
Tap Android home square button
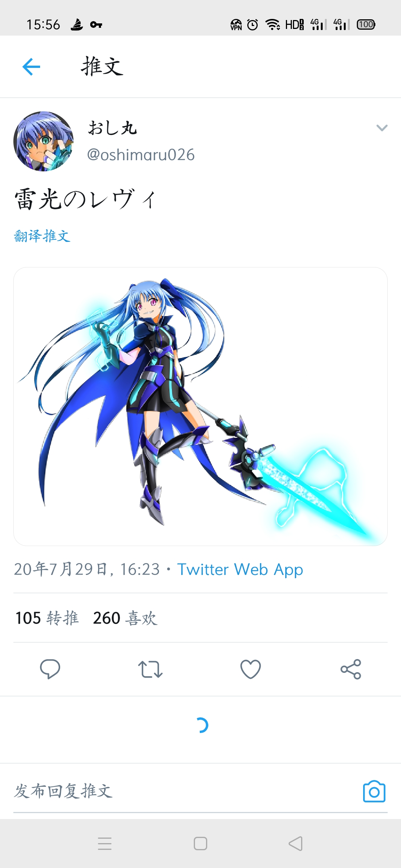pyautogui.click(x=200, y=844)
